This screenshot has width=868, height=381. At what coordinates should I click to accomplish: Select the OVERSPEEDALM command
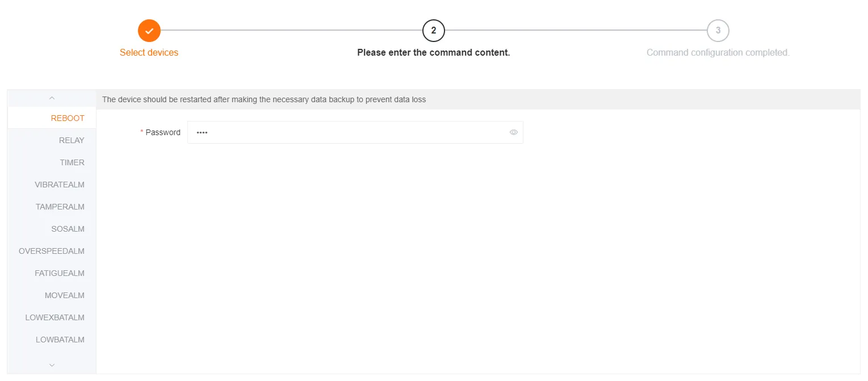[x=52, y=251]
